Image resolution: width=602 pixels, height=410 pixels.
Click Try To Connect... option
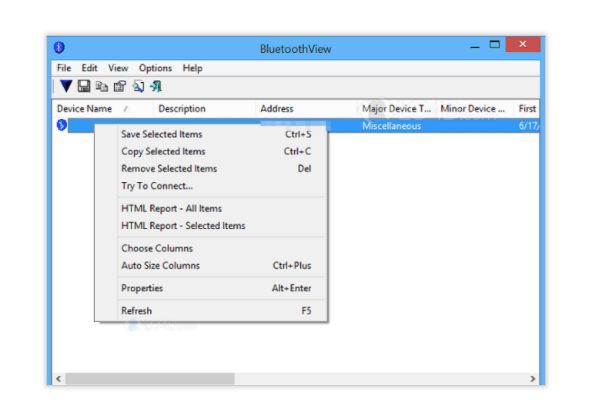click(x=211, y=186)
